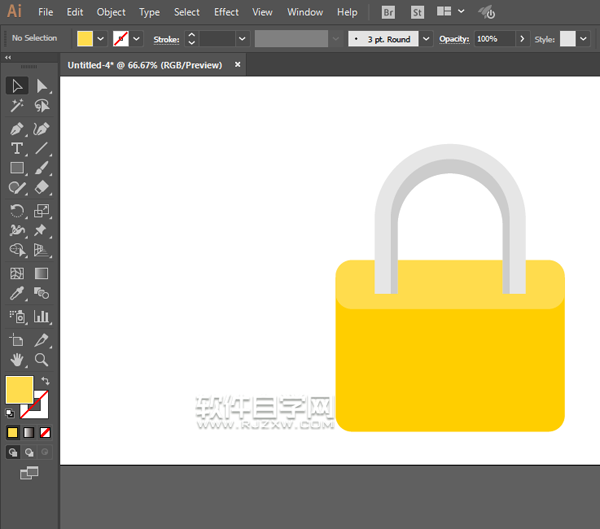Choose the Pen tool
This screenshot has width=600, height=529.
coord(17,129)
